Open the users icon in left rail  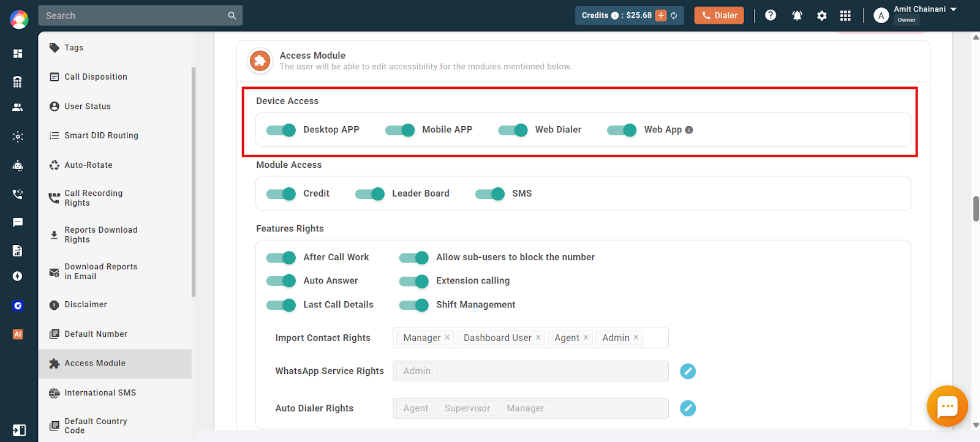click(18, 107)
